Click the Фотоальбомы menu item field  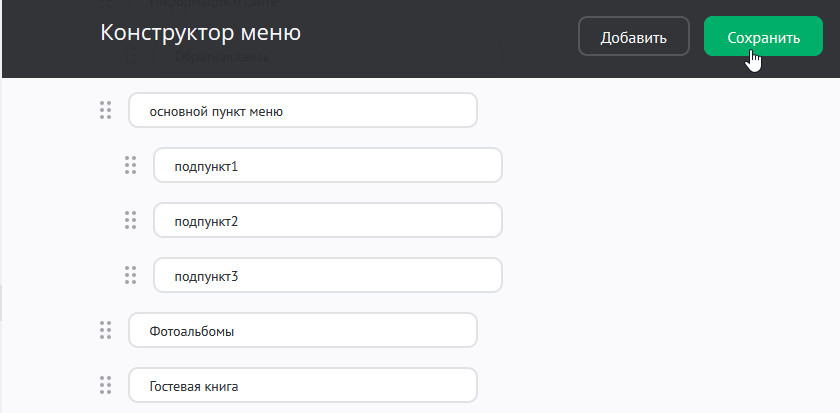(302, 329)
